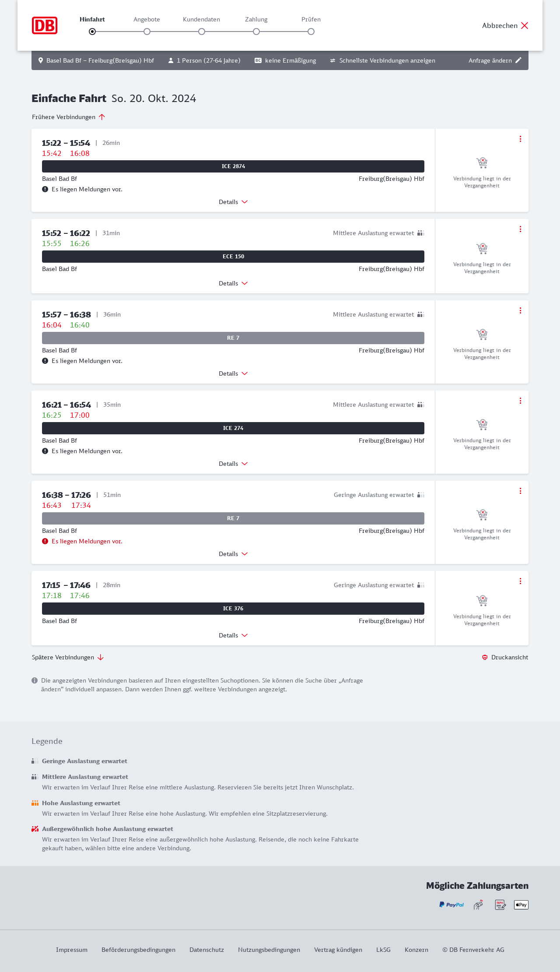
Task: Open three-dot menu for ICE 2874 connection
Action: [520, 139]
